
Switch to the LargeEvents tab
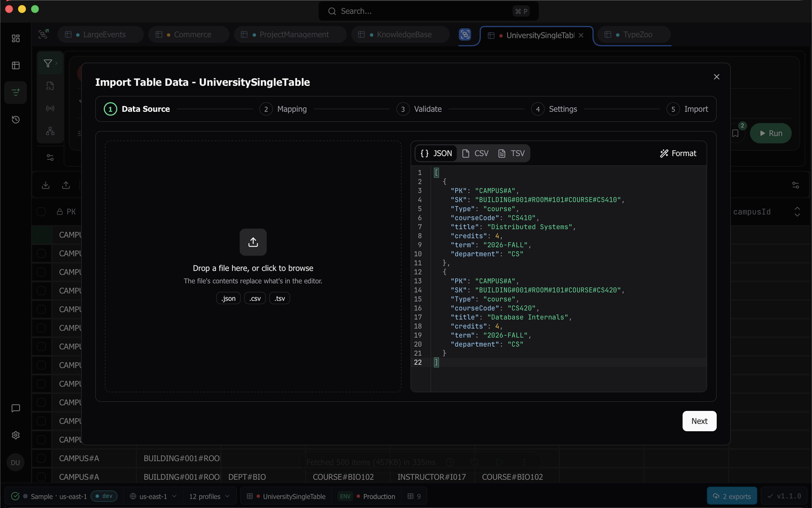100,34
